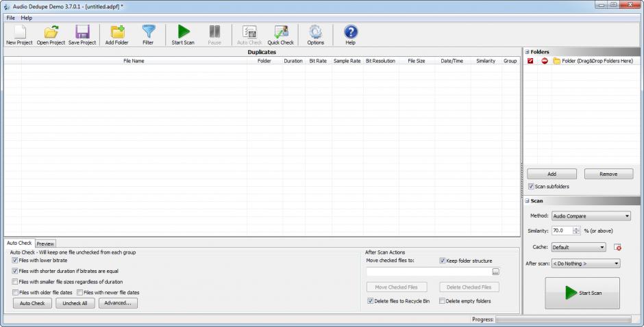Image resolution: width=644 pixels, height=327 pixels.
Task: Open the Help menu
Action: point(26,18)
